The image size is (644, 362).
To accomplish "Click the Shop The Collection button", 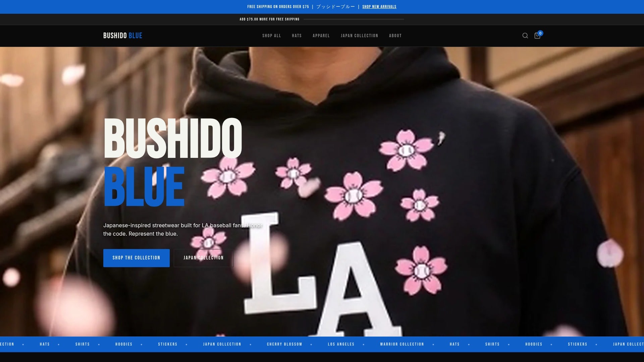I will click(137, 258).
